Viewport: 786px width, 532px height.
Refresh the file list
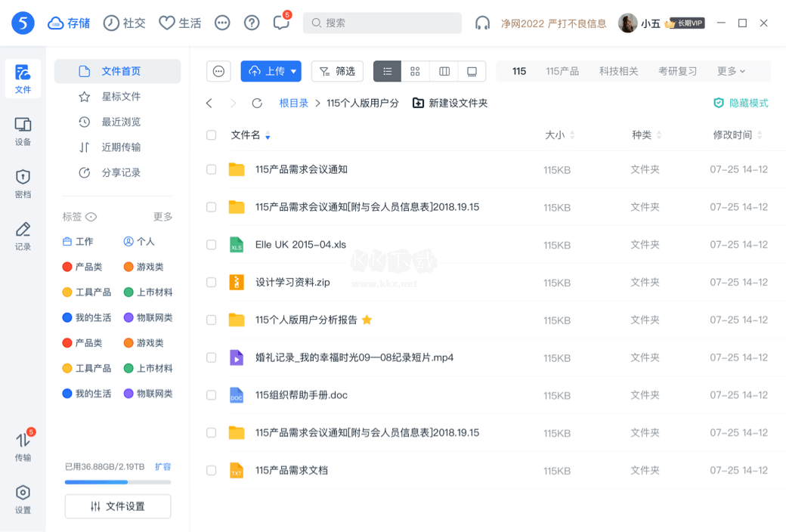click(x=257, y=103)
